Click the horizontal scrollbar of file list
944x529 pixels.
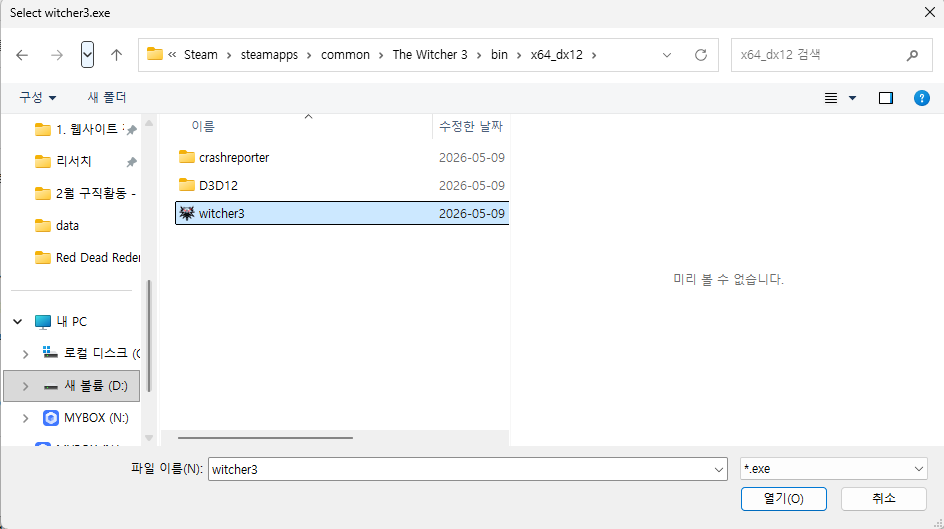265,438
